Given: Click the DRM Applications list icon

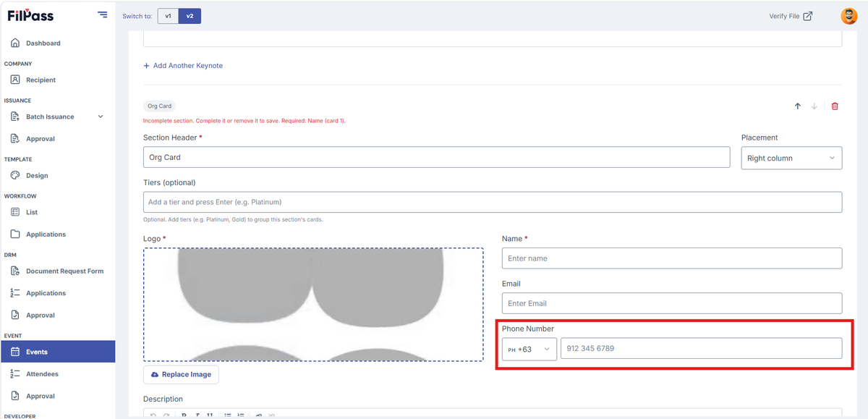Looking at the screenshot, I should click(15, 293).
